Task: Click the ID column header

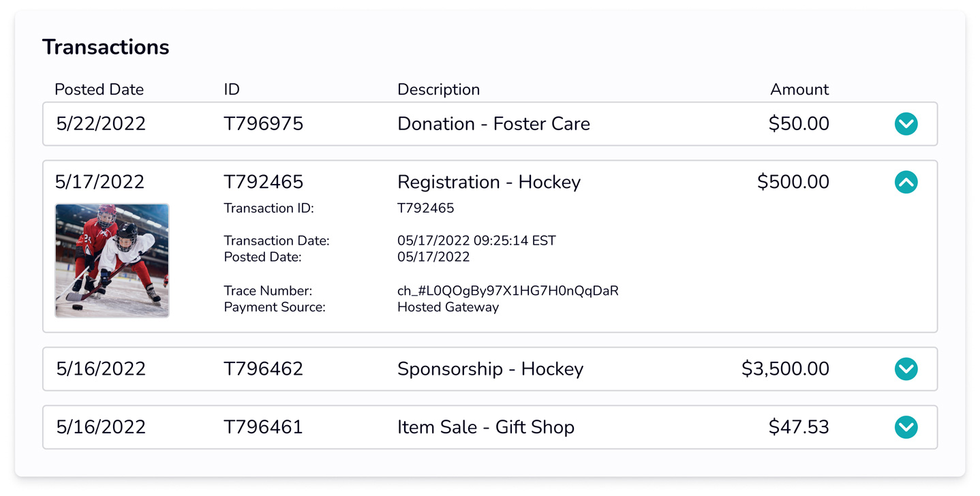Action: click(x=232, y=90)
